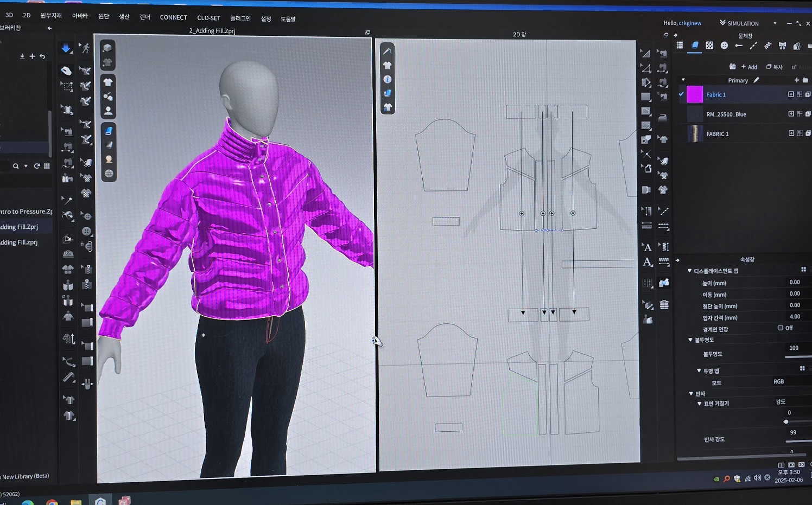Toggle grid view in library panel
This screenshot has height=505, width=812.
[47, 166]
